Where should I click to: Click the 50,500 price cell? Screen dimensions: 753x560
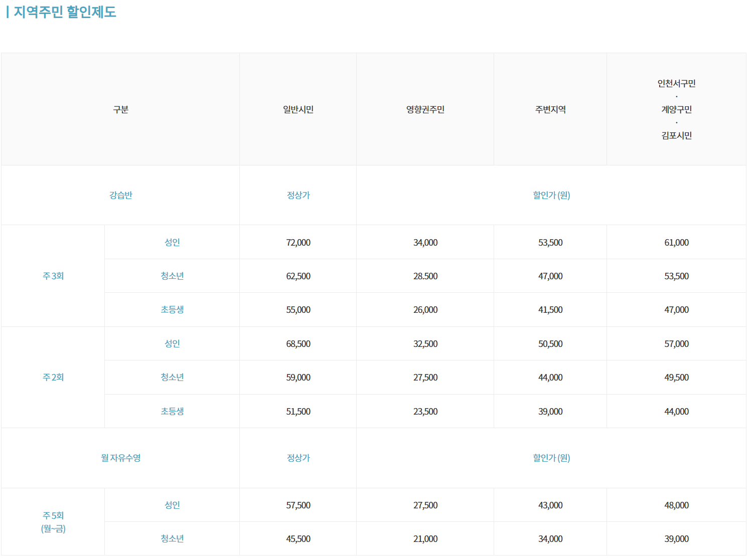click(x=550, y=344)
